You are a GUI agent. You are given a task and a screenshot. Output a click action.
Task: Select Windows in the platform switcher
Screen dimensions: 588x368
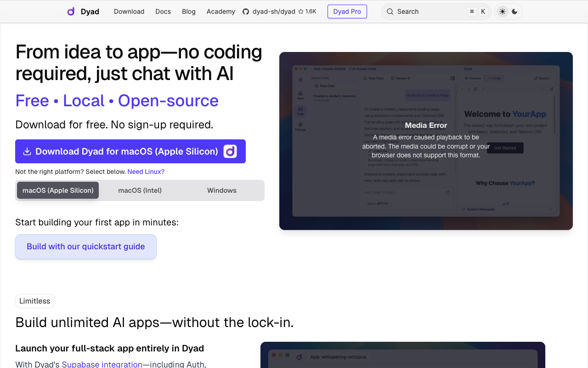pyautogui.click(x=221, y=190)
